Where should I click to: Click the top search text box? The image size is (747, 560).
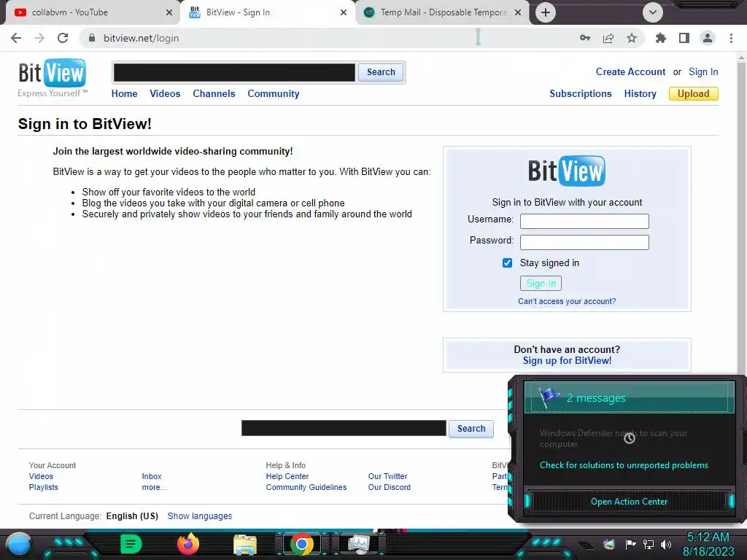(234, 72)
